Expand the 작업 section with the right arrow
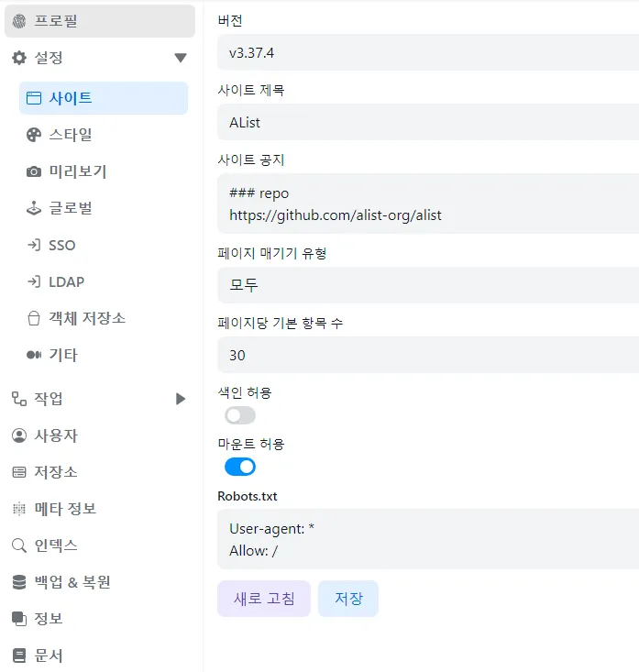The image size is (639, 672). pyautogui.click(x=181, y=399)
